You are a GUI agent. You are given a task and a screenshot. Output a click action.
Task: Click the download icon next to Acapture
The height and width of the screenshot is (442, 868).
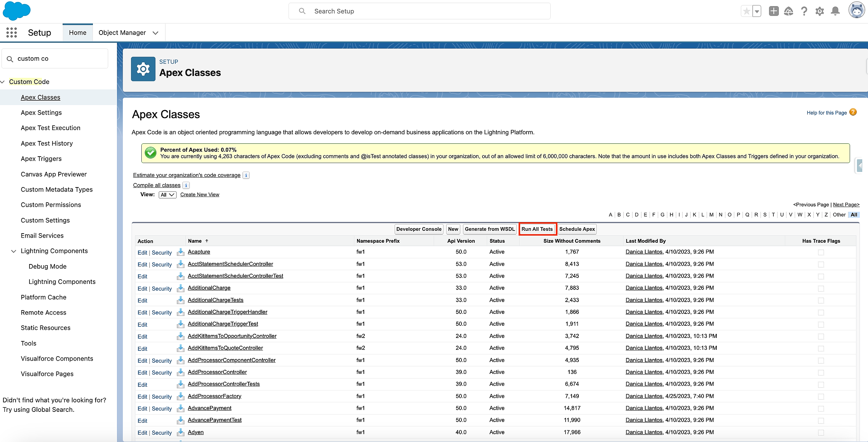(180, 252)
